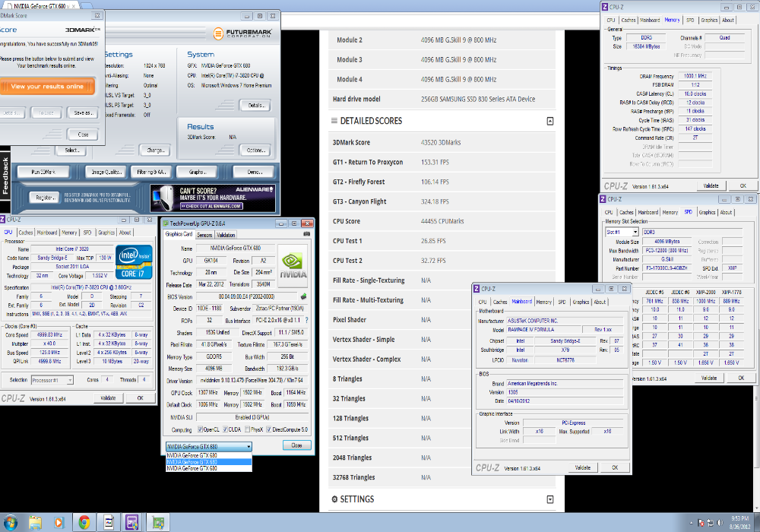Viewport: 760px width, 532px height.
Task: Open Windows Explorer from the taskbar
Action: [x=35, y=522]
